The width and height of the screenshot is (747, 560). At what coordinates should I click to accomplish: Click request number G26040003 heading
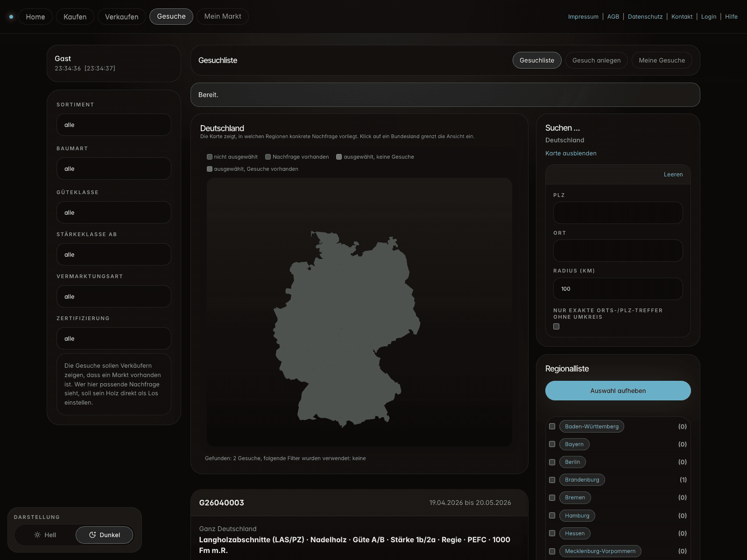point(222,503)
